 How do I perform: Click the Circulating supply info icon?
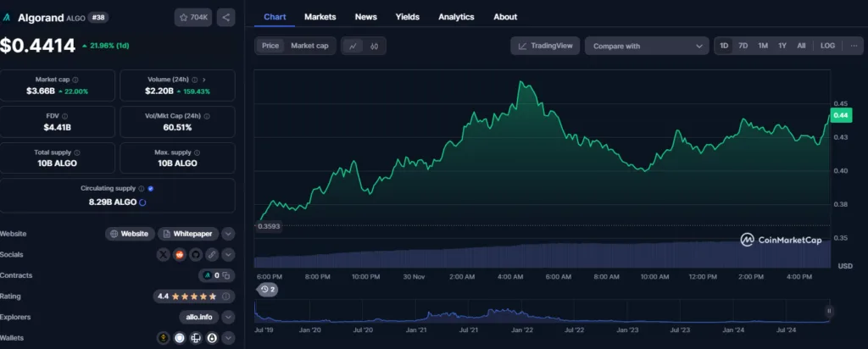tap(142, 189)
